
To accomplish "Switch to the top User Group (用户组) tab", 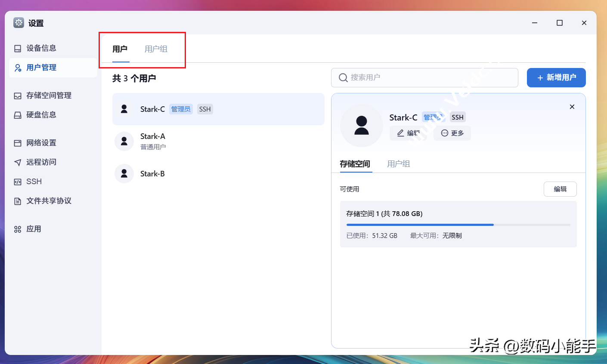I will [x=156, y=49].
